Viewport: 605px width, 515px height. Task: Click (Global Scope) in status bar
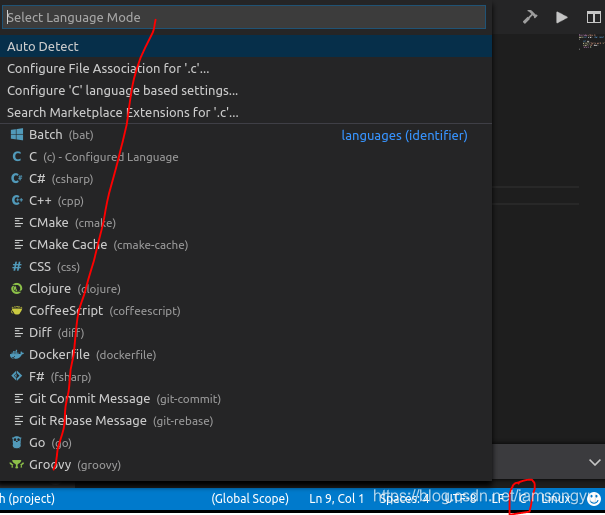coord(250,499)
